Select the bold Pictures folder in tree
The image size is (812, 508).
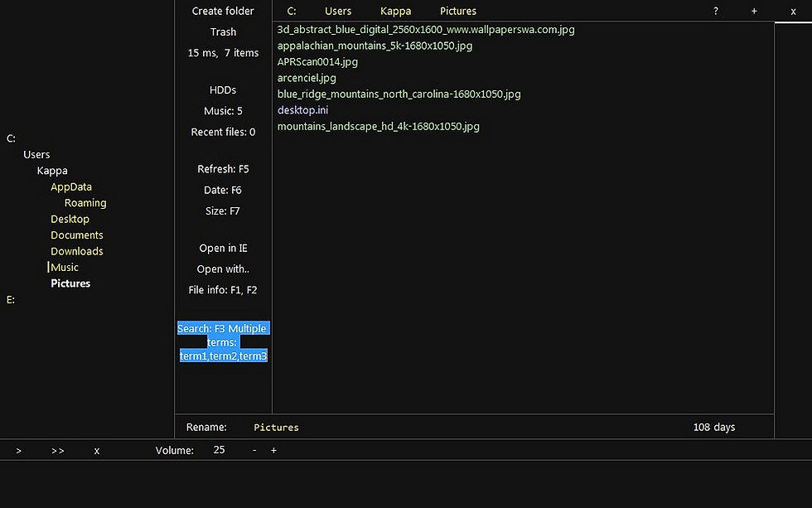point(70,283)
